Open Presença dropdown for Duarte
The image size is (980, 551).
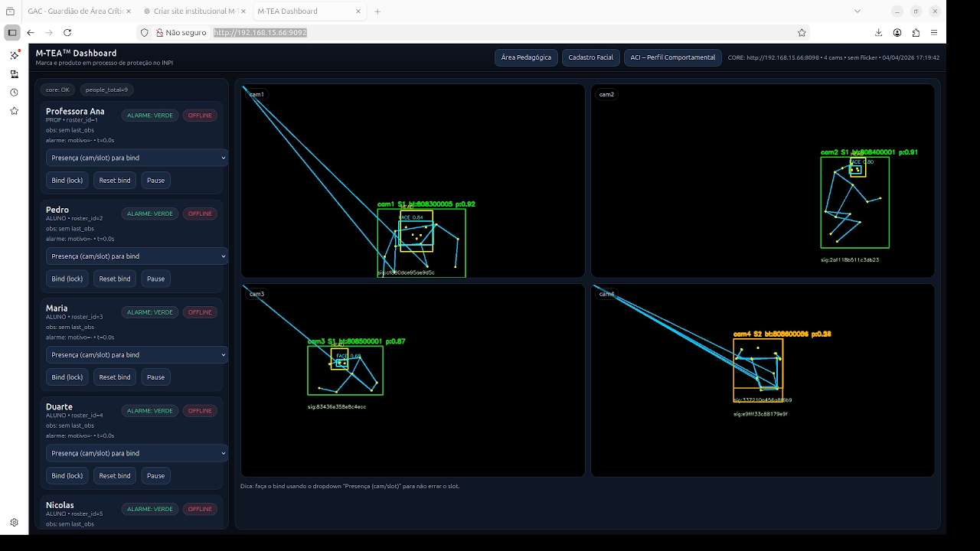click(137, 453)
